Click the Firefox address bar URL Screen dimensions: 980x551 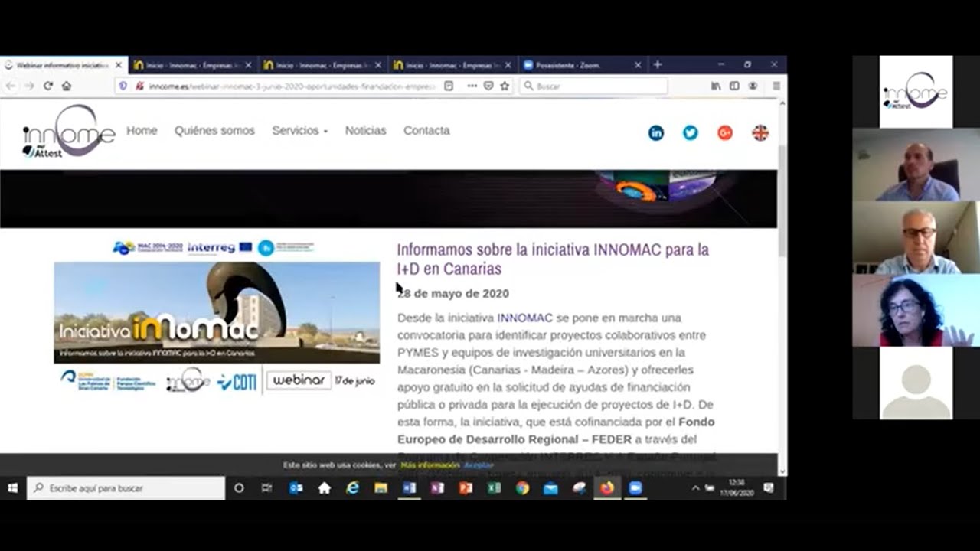[292, 86]
